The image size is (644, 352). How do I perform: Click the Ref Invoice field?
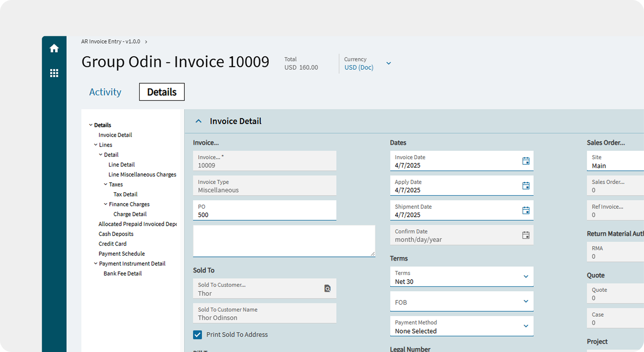click(x=615, y=210)
